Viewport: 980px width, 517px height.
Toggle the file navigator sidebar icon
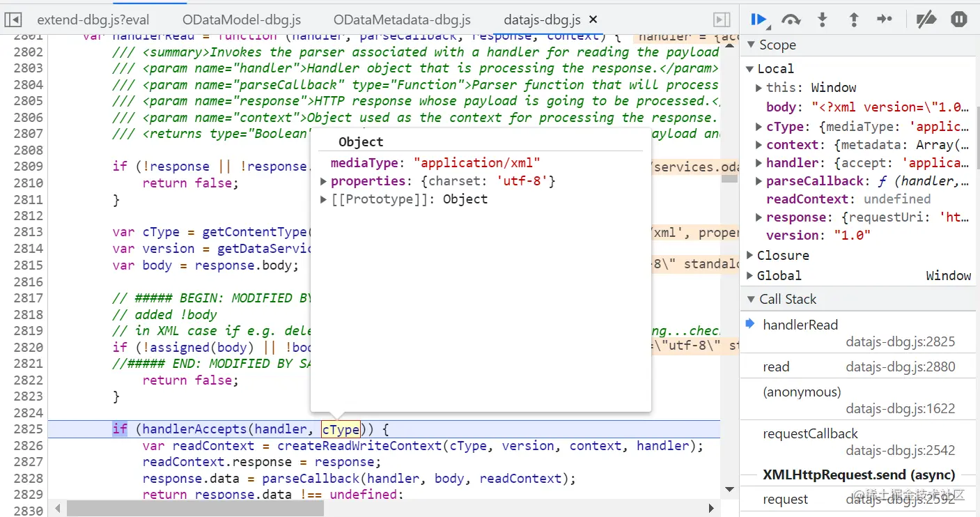pos(13,20)
